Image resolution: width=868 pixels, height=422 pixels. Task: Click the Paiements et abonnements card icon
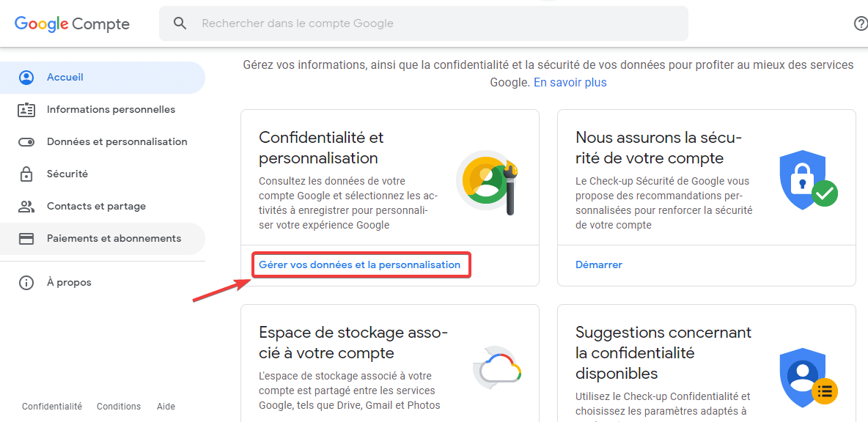click(26, 239)
